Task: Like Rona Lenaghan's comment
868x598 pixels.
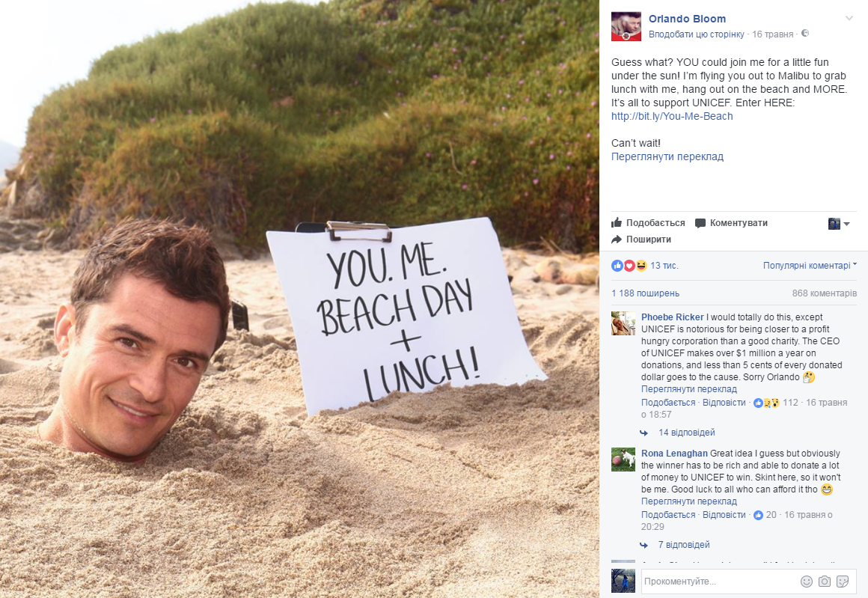Action: coord(668,515)
